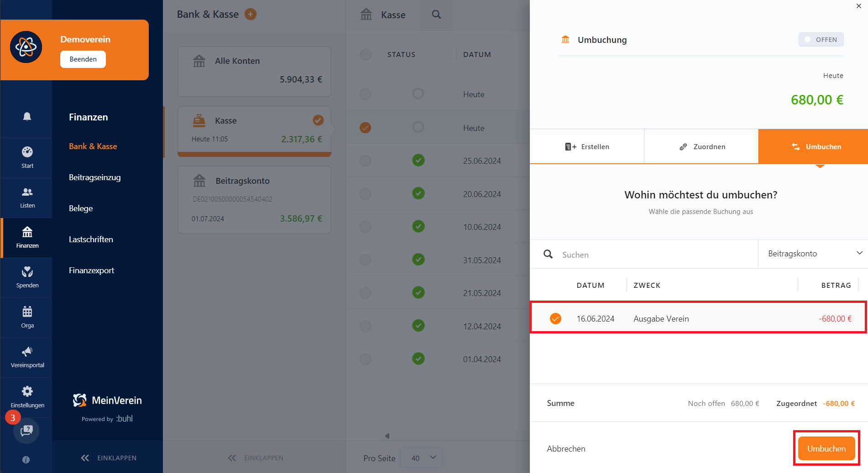Open the Orga calendar icon
This screenshot has height=473, width=868.
click(27, 312)
